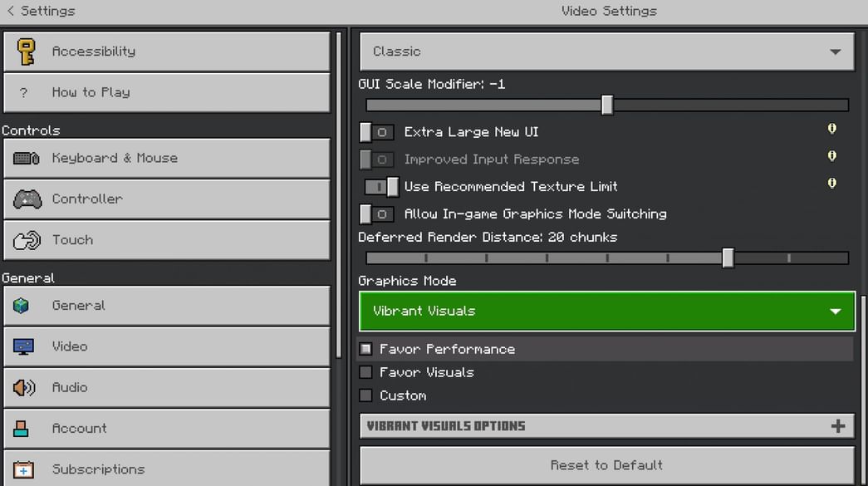Enable Extra Large New UI

coord(377,131)
